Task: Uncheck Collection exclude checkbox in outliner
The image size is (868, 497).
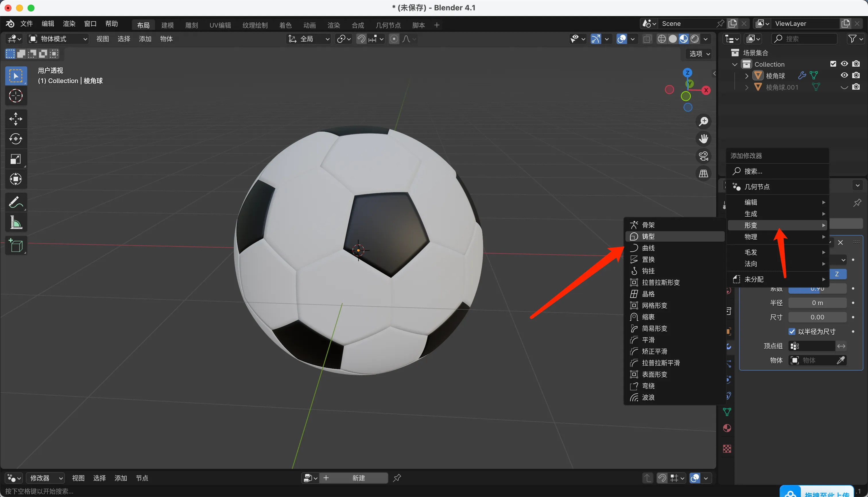Action: (x=833, y=64)
